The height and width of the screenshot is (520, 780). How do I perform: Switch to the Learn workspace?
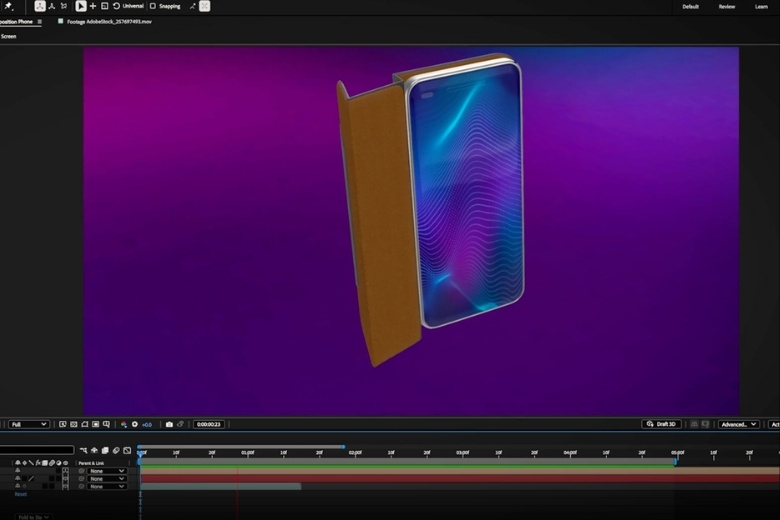pos(761,6)
